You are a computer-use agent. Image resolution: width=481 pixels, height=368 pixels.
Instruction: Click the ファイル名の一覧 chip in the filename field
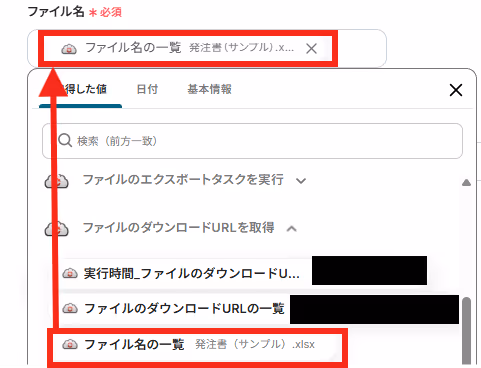click(188, 48)
